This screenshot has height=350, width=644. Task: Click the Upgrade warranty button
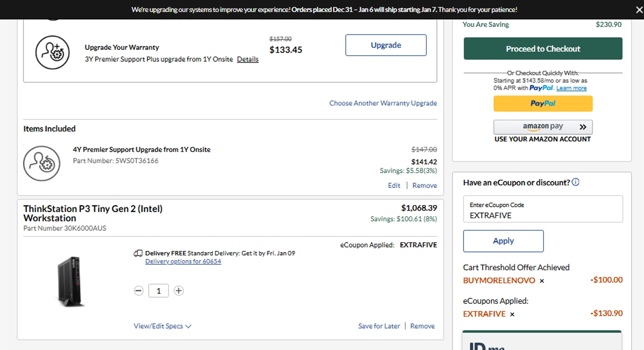tap(386, 45)
